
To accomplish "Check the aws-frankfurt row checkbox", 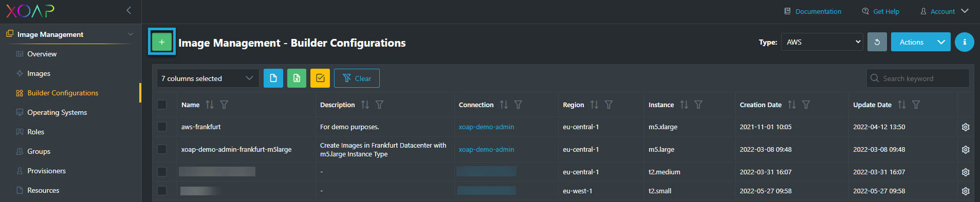I will coord(162,127).
